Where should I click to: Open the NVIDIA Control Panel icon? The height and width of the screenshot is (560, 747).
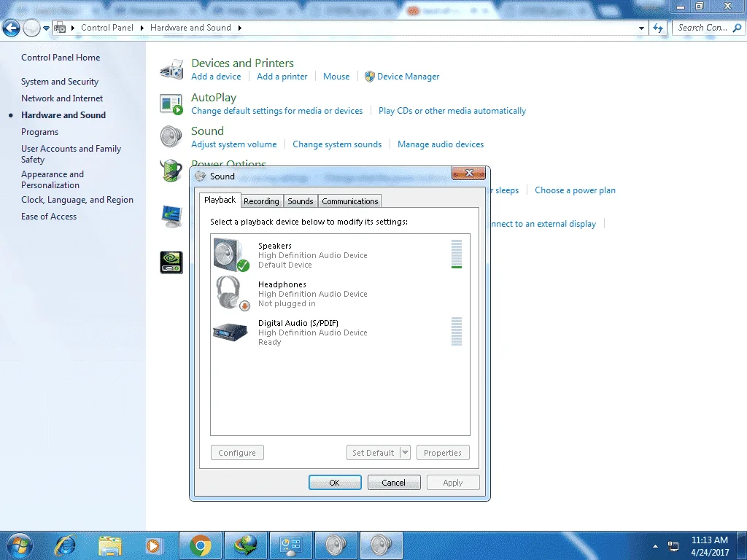[x=171, y=262]
